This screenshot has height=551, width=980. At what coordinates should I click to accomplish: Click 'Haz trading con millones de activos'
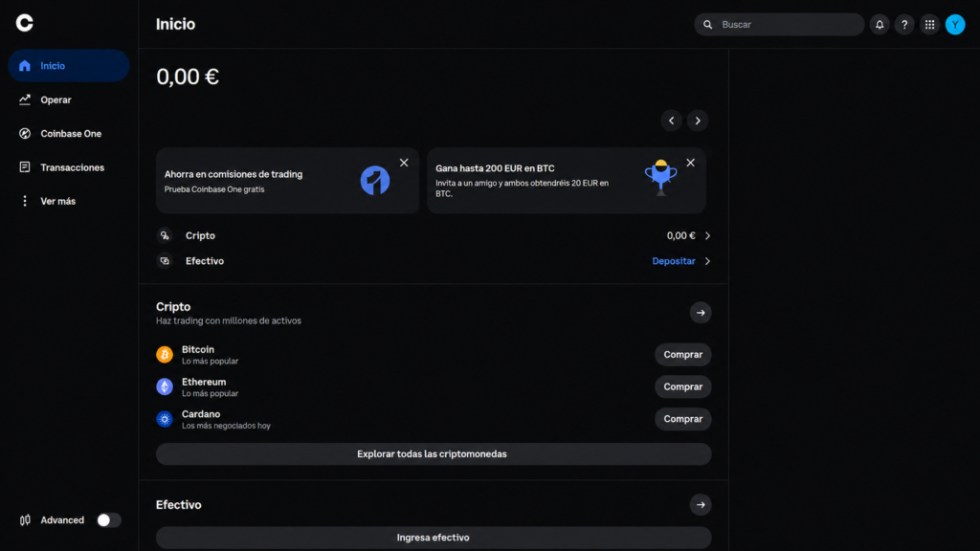coord(228,320)
